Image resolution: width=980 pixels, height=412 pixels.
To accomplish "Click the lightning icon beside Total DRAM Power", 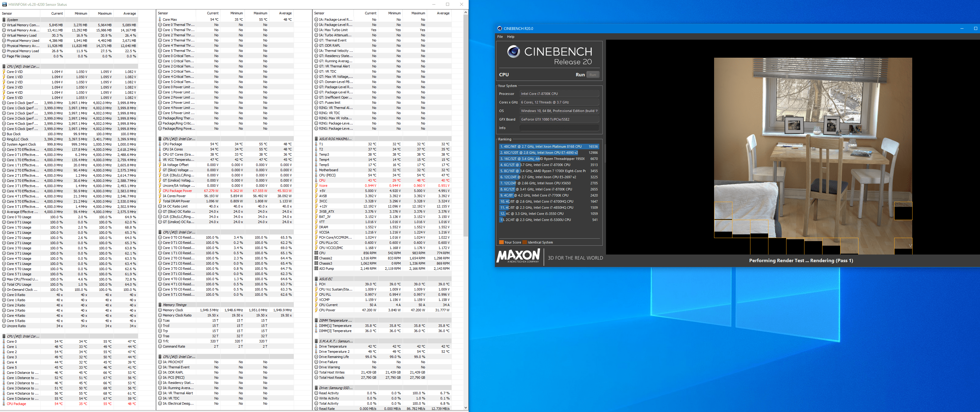I will click(160, 201).
